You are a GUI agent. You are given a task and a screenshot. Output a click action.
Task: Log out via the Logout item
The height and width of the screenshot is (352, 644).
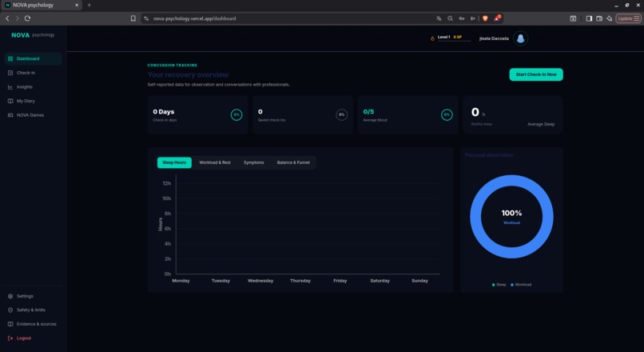[x=33, y=338]
